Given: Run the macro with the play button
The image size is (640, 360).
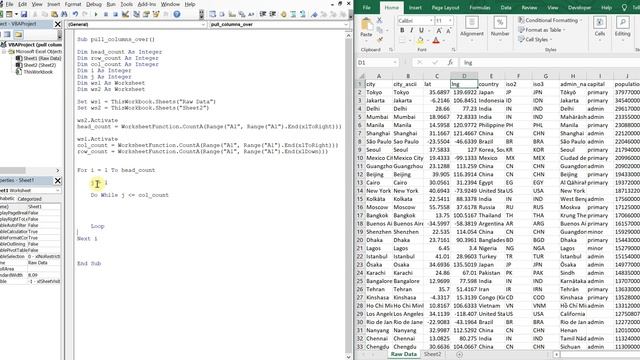Looking at the screenshot, I should pyautogui.click(x=96, y=14).
